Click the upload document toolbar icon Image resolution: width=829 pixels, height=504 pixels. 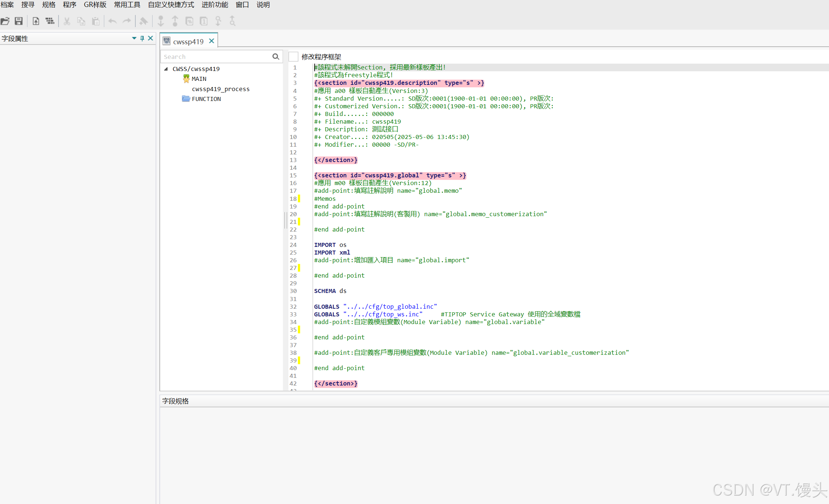point(35,21)
